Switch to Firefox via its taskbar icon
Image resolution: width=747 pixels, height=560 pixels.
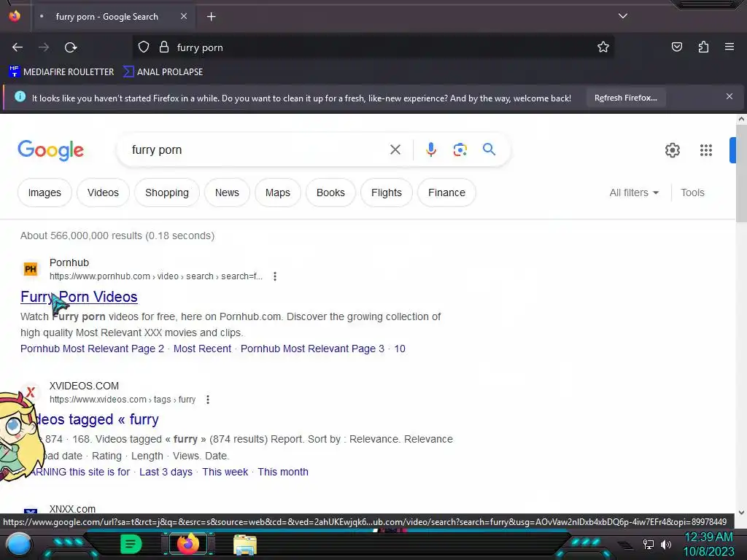[x=187, y=544]
